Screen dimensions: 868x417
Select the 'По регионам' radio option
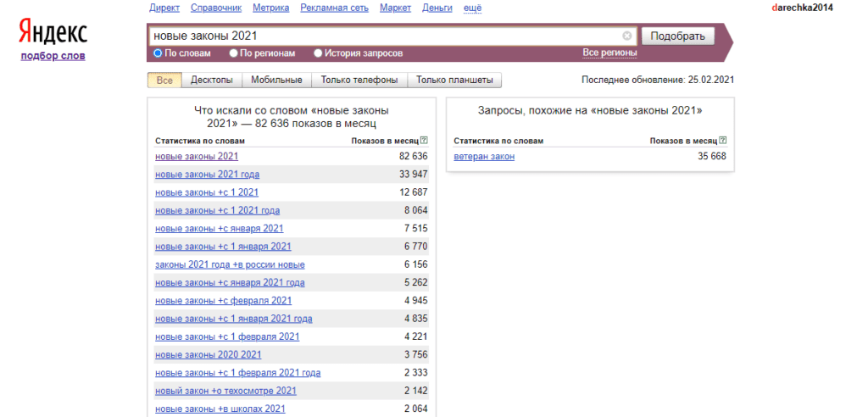(x=233, y=53)
